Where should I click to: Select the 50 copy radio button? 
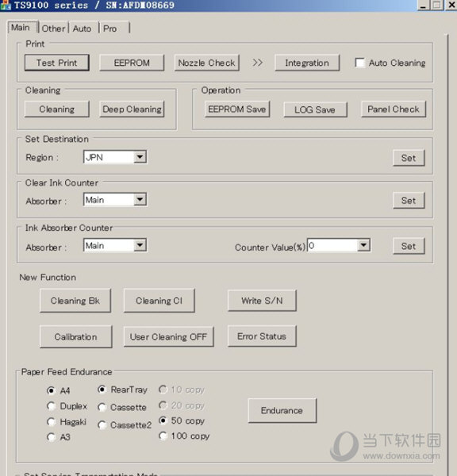point(163,420)
